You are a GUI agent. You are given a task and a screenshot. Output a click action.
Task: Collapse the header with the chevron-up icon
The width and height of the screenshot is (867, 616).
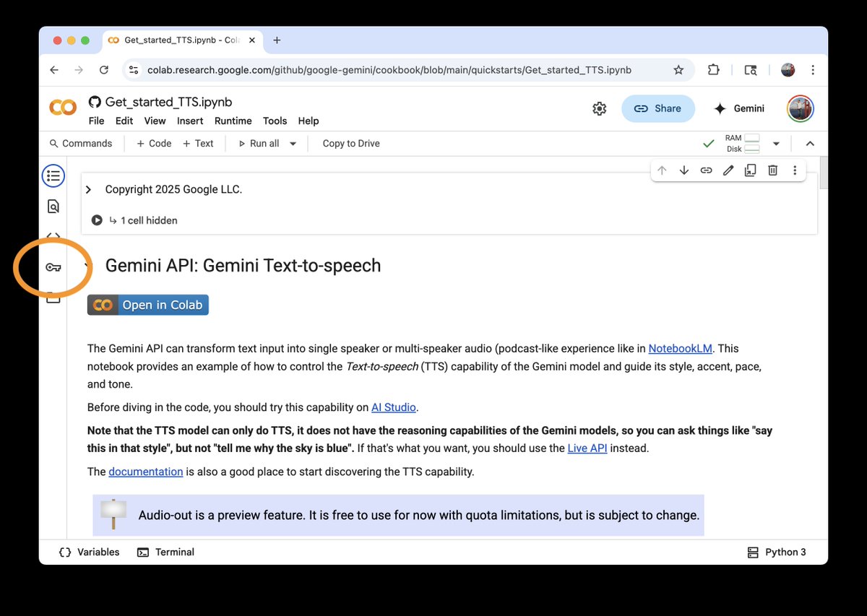click(x=810, y=144)
